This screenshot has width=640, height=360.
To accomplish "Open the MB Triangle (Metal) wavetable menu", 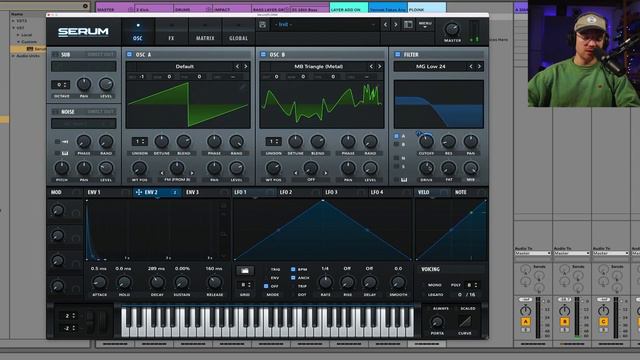I will tap(318, 66).
